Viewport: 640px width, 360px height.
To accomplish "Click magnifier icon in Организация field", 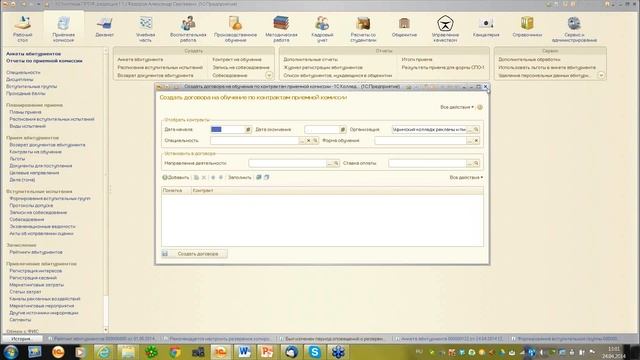I will (x=476, y=129).
